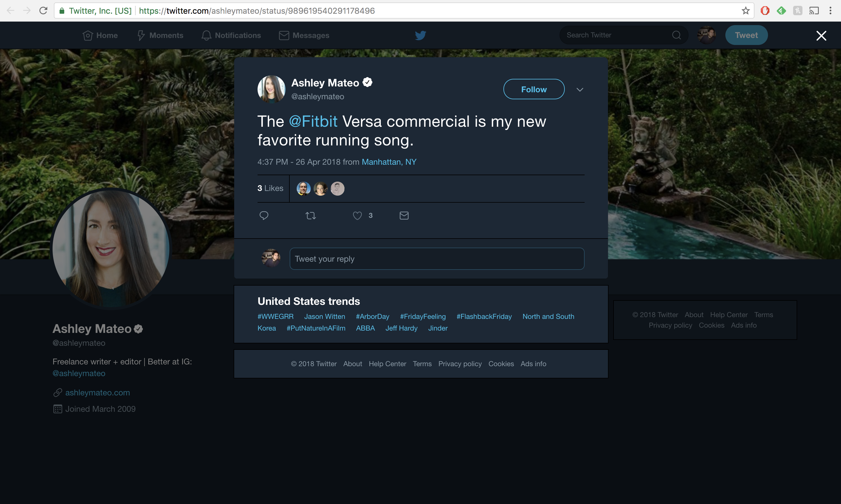Click large Ashley Mateo profile photo
The height and width of the screenshot is (504, 841).
click(x=111, y=248)
